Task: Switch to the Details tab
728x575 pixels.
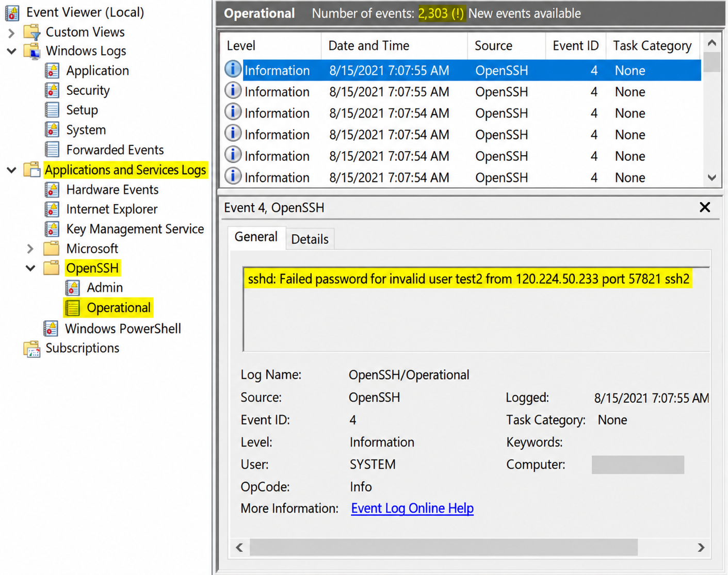Action: (x=310, y=239)
